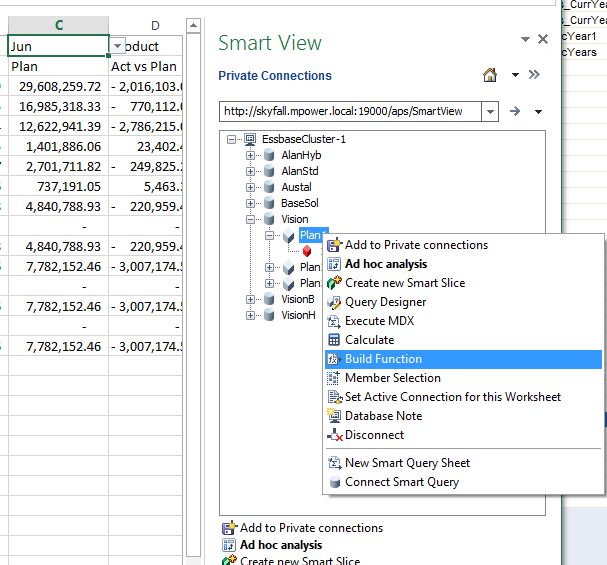Choose Connect Smart Query in context menu
The width and height of the screenshot is (607, 565).
tap(463, 482)
